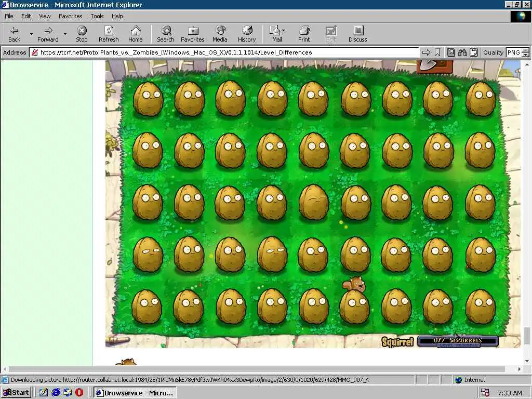This screenshot has width=532, height=399.
Task: Click the framed bookmark icon in address toolbar
Action: (x=451, y=52)
